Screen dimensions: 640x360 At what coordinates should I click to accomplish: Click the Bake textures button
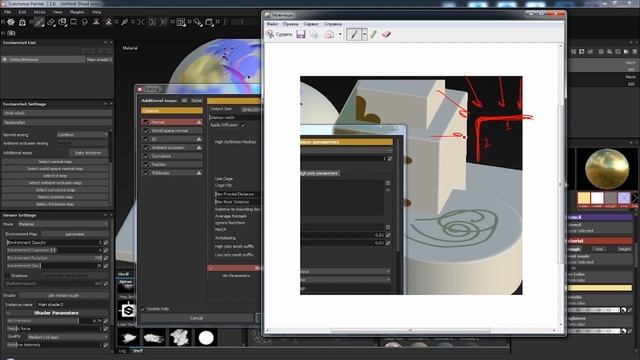point(88,153)
